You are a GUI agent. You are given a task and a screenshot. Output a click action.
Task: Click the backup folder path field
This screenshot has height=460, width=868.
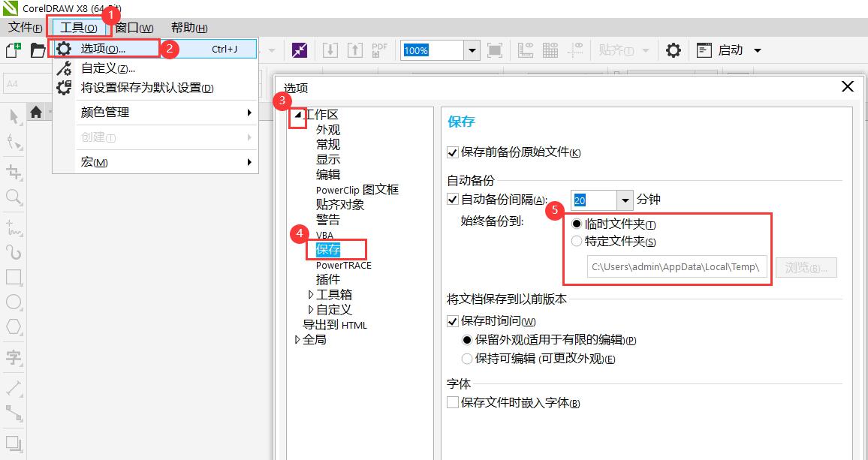pyautogui.click(x=676, y=267)
